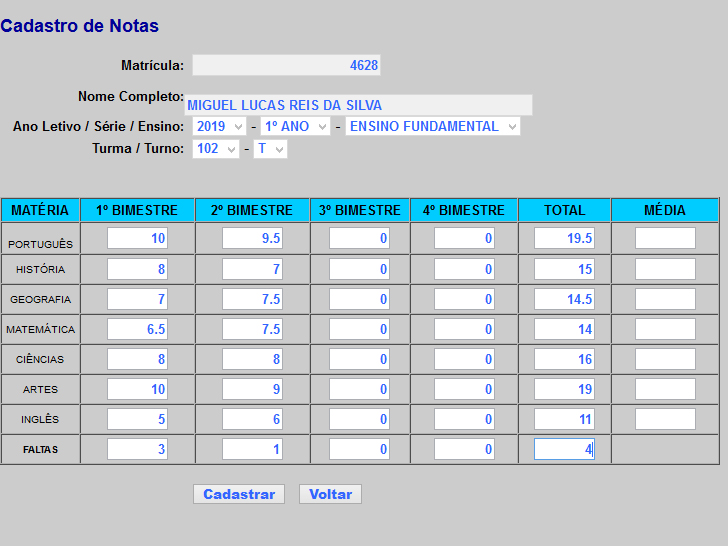Click Matemática 1º Bimestre grade field
This screenshot has width=728, height=546.
pos(137,329)
